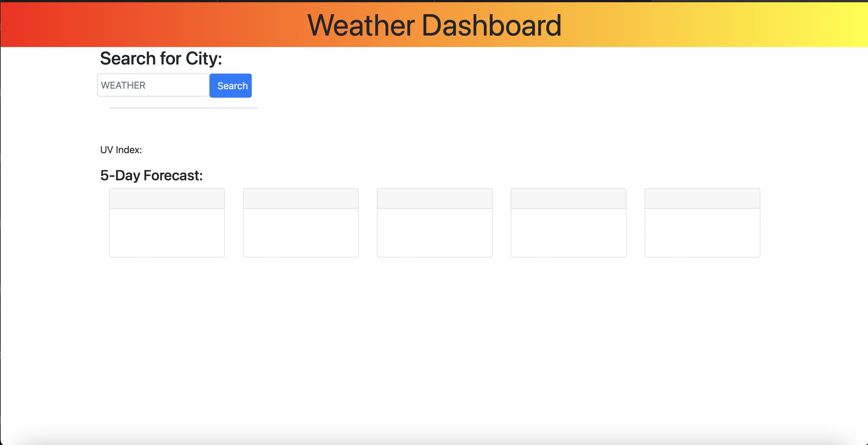Click the body of the fourth forecast card
868x445 pixels.
coord(568,232)
